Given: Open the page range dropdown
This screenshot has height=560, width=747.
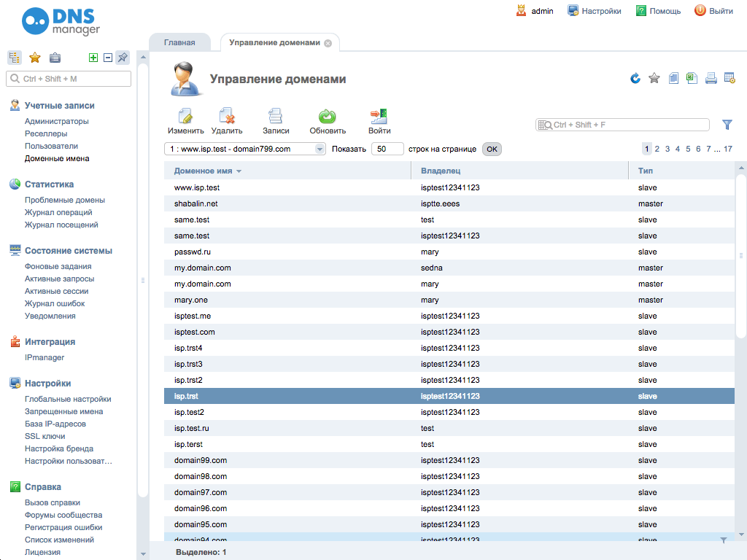Looking at the screenshot, I should point(320,149).
